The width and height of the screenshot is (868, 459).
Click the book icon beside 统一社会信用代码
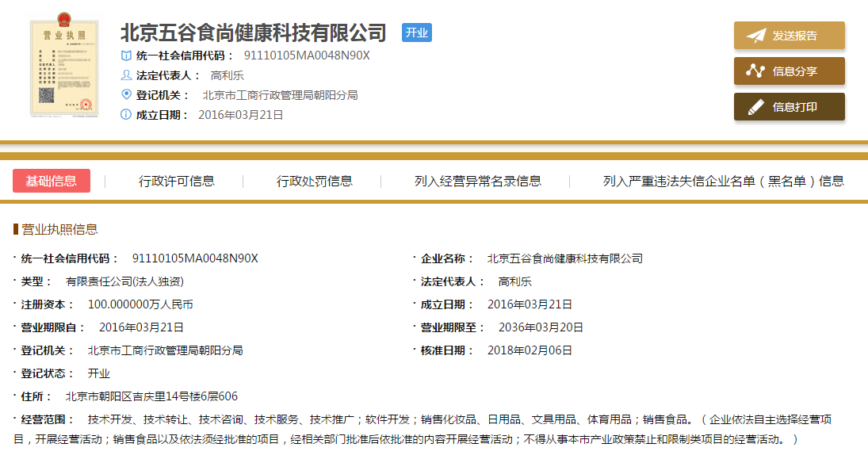(x=125, y=55)
